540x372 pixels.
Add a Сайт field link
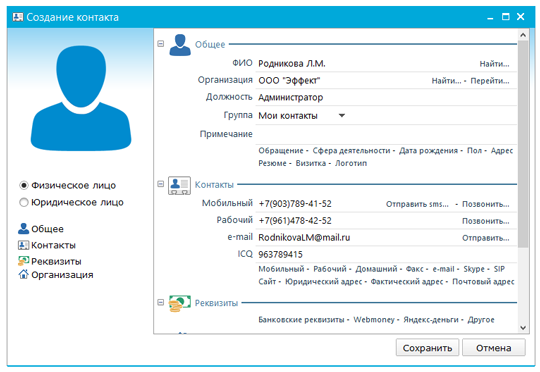(x=267, y=282)
